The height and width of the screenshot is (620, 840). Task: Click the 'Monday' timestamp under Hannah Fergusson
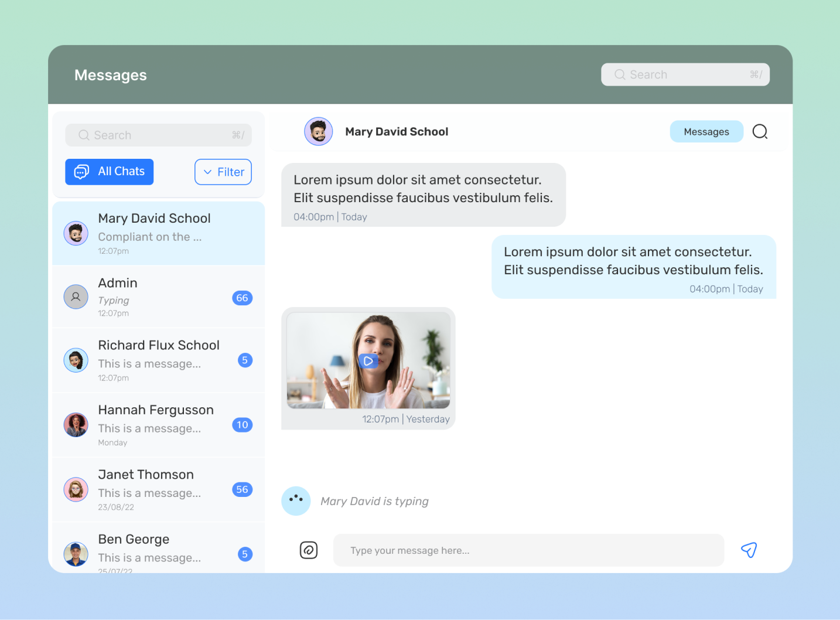pyautogui.click(x=112, y=442)
